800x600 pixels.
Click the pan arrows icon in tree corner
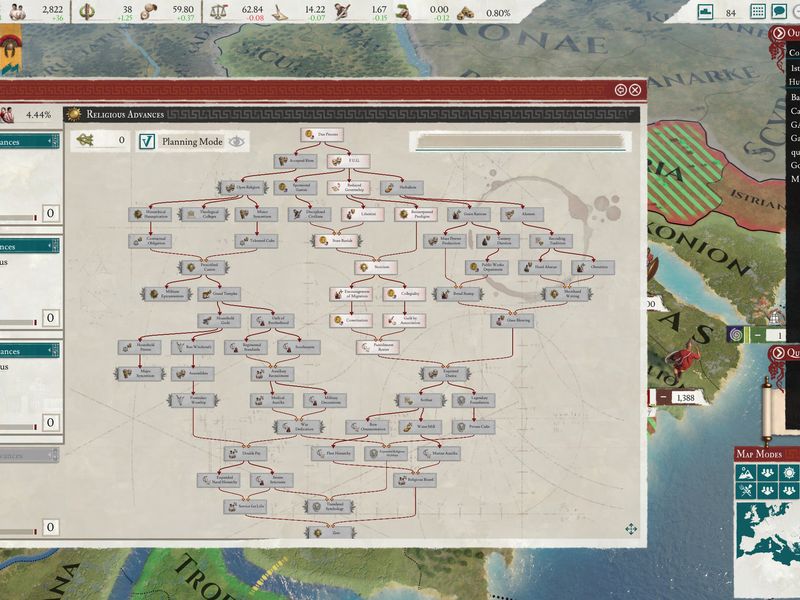[631, 529]
